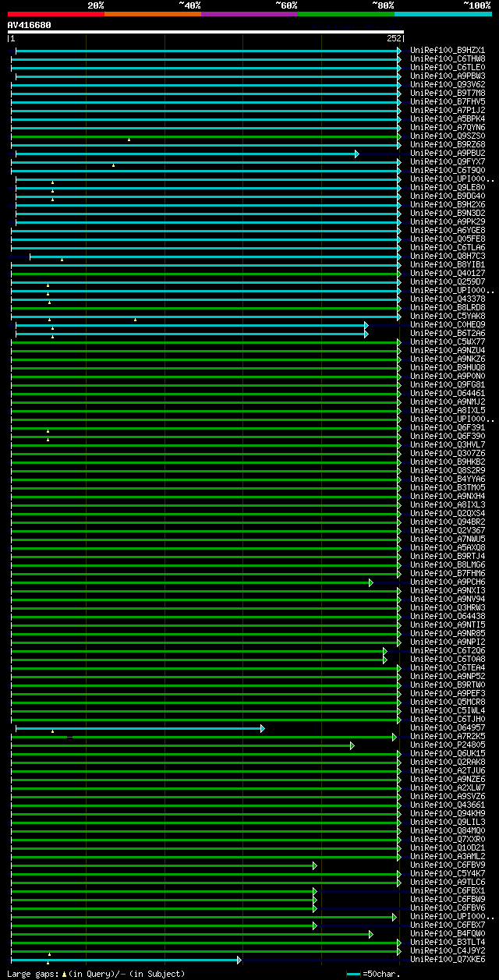This screenshot has width=499, height=980.
Task: Select the UniRef100_A5BPK4 entry
Action: pos(448,119)
